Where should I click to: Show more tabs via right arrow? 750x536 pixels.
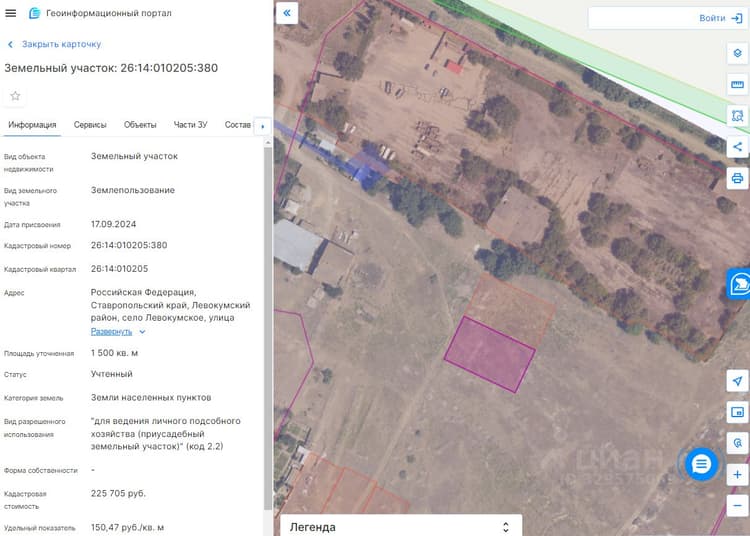[263, 127]
